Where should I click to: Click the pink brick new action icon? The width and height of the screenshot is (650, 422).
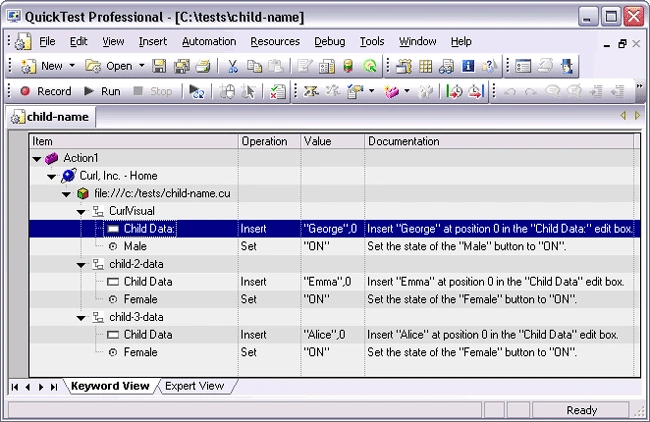[x=391, y=91]
